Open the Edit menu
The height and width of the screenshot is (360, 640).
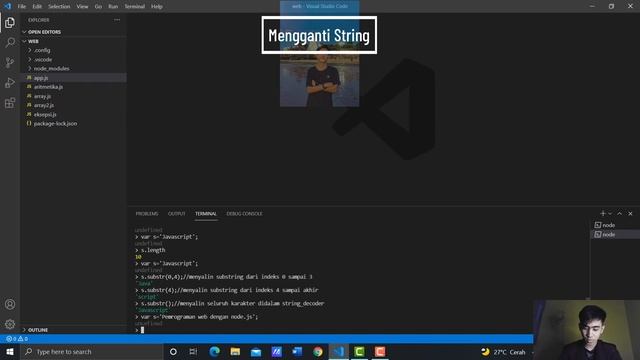tap(37, 7)
